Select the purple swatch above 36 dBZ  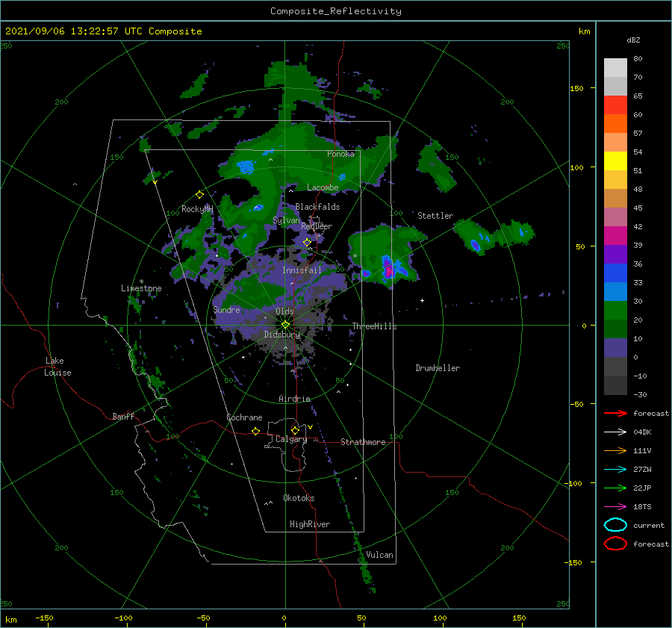click(x=615, y=255)
